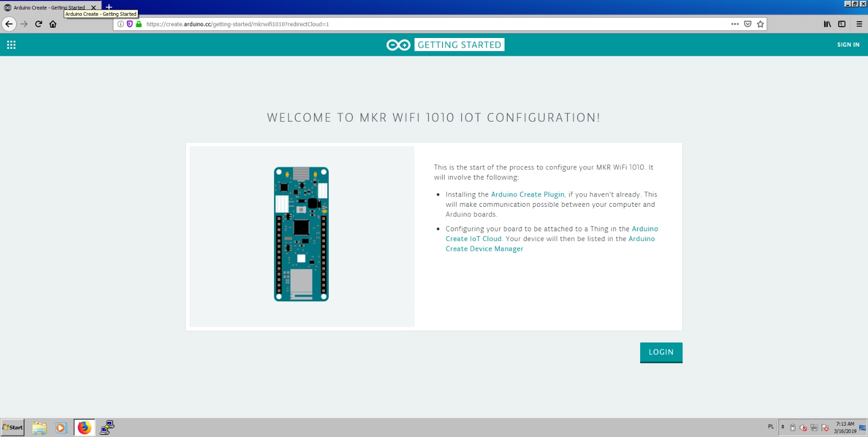Go forward in browser history
This screenshot has height=437, width=868.
[x=24, y=24]
